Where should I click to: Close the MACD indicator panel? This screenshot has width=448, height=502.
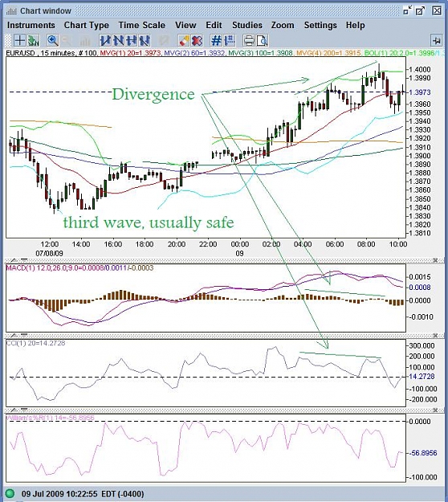click(x=435, y=260)
